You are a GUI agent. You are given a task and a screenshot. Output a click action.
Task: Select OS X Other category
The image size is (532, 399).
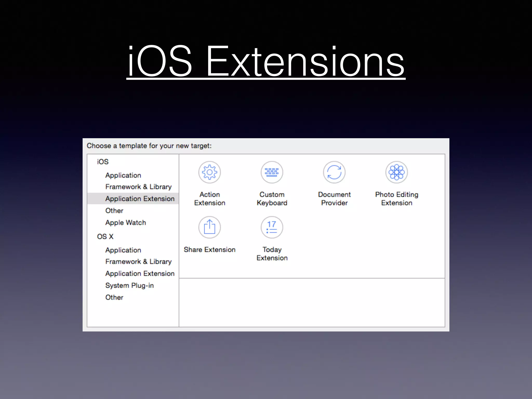pos(114,297)
